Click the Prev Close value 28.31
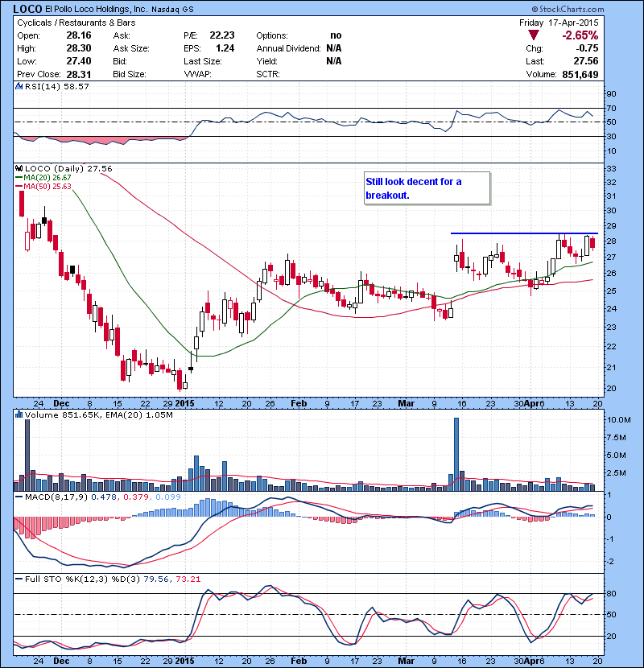Image resolution: width=644 pixels, height=668 pixels. (79, 74)
